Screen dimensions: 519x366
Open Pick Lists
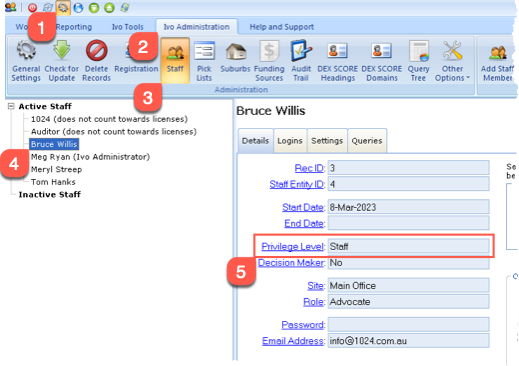coord(204,60)
